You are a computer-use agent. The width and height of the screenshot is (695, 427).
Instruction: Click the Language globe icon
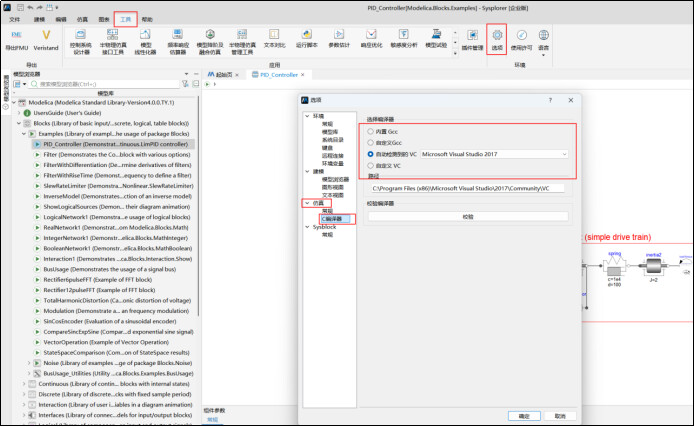pyautogui.click(x=543, y=35)
